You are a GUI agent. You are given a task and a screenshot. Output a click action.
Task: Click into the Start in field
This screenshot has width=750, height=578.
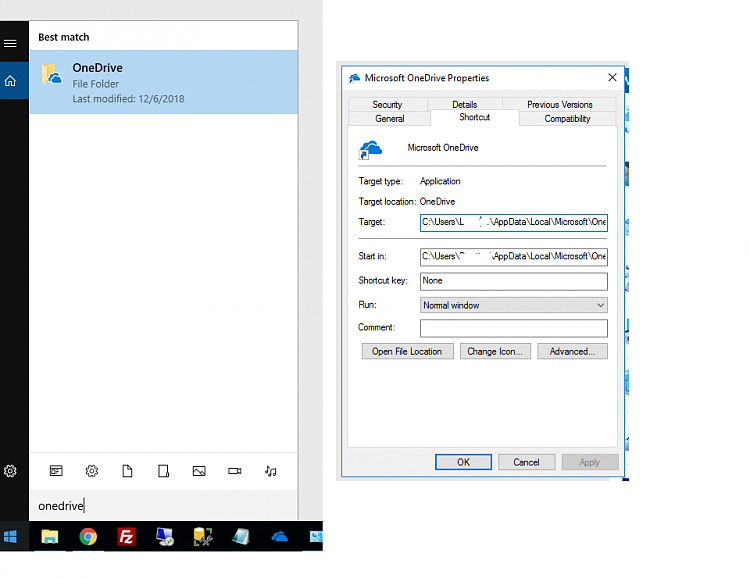[x=514, y=256]
